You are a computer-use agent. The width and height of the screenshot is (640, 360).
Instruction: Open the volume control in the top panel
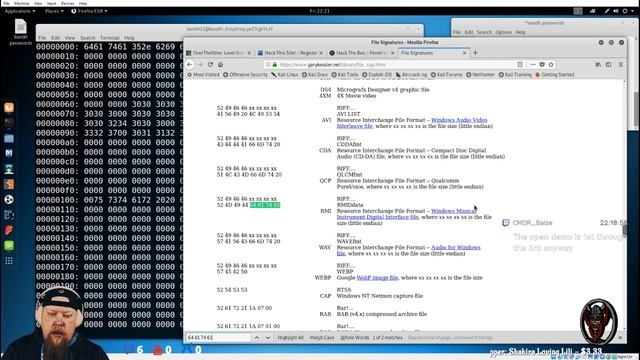click(616, 11)
